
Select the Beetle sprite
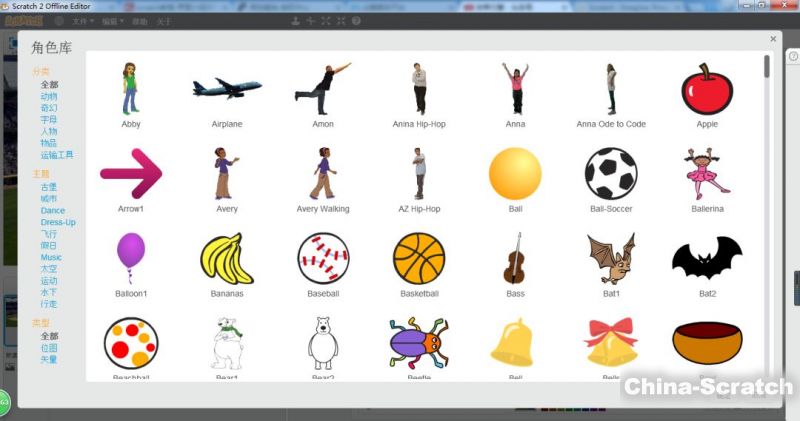(419, 343)
